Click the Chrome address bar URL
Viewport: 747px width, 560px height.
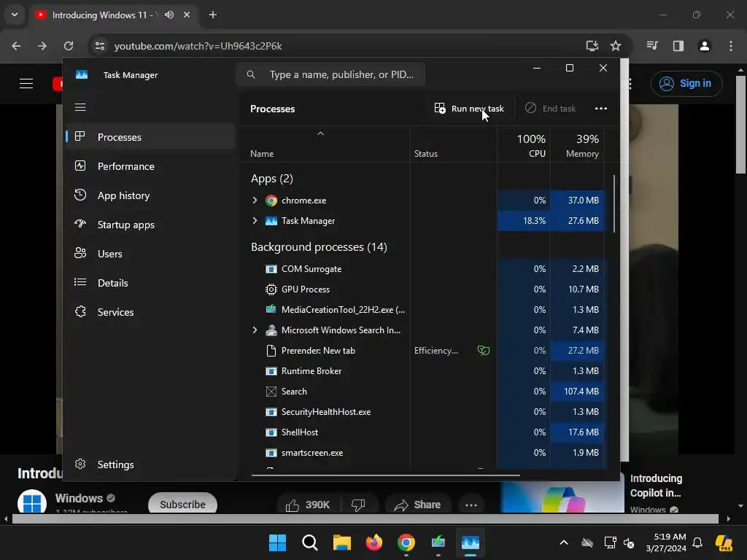coord(198,46)
